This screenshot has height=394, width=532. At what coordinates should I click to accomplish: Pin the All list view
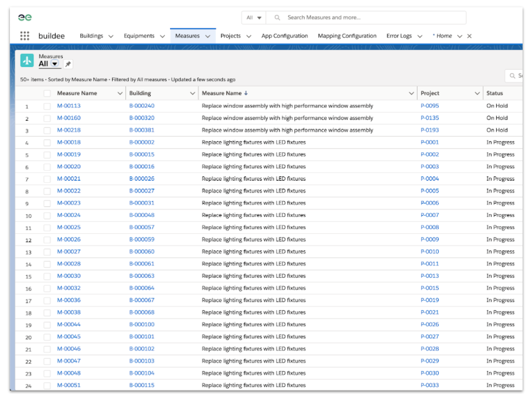pyautogui.click(x=68, y=64)
